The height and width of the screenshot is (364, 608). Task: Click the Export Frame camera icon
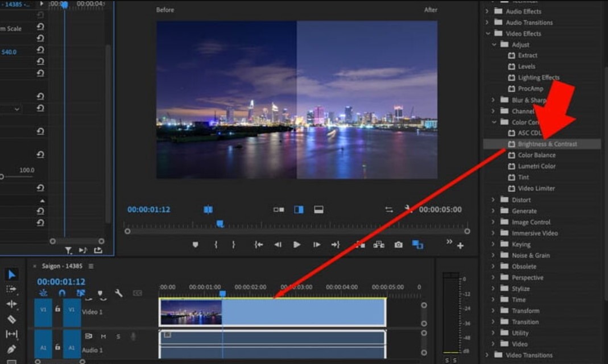point(398,245)
